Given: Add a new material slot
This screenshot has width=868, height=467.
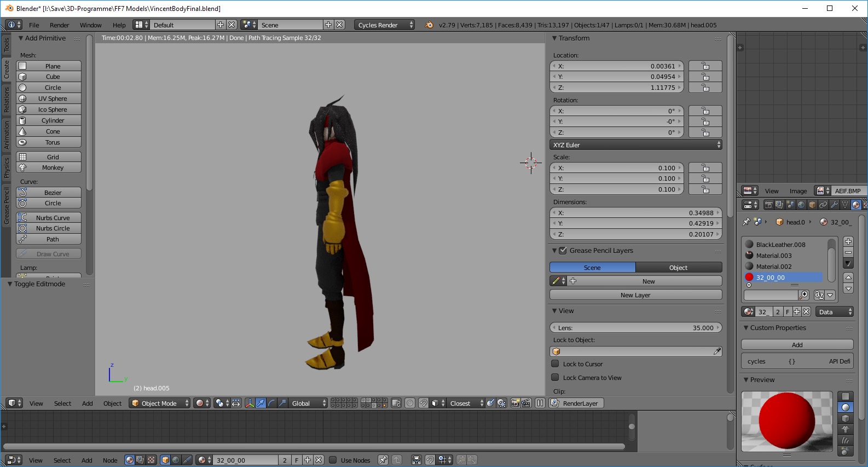Looking at the screenshot, I should pos(848,241).
